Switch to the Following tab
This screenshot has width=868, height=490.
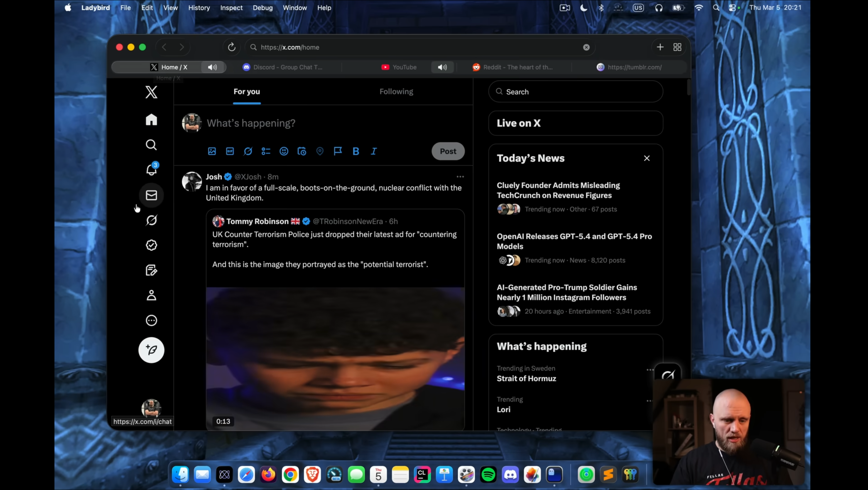pos(396,91)
